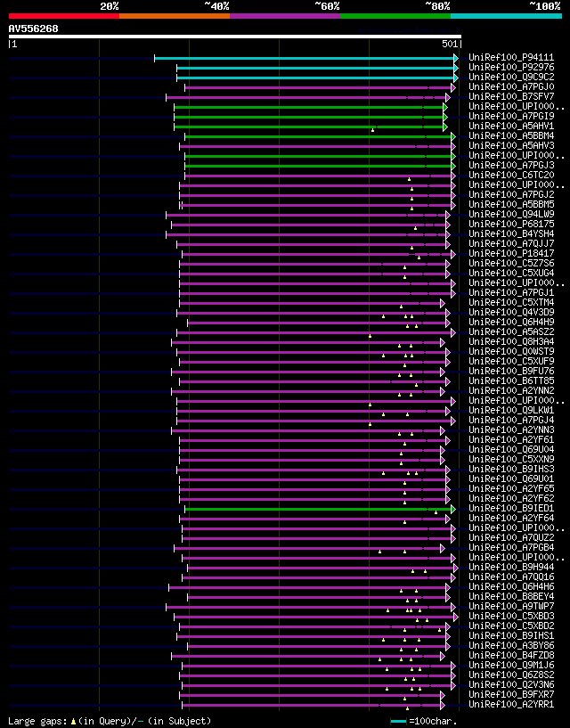Select the UniRef100_B9IHS3 label

pyautogui.click(x=511, y=470)
